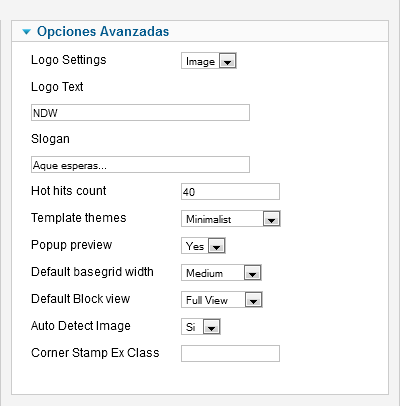This screenshot has width=402, height=406.
Task: Click the Template themes dropdown arrow
Action: (x=272, y=219)
